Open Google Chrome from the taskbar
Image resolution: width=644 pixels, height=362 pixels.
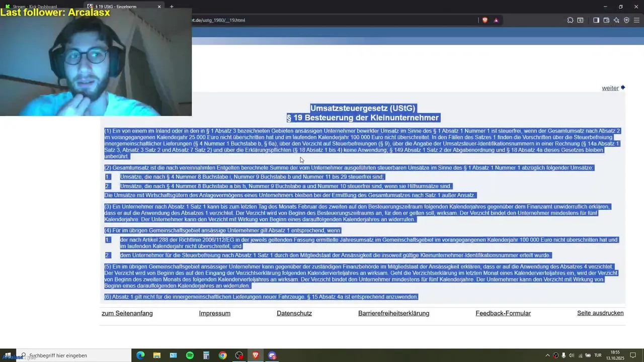[x=222, y=355]
